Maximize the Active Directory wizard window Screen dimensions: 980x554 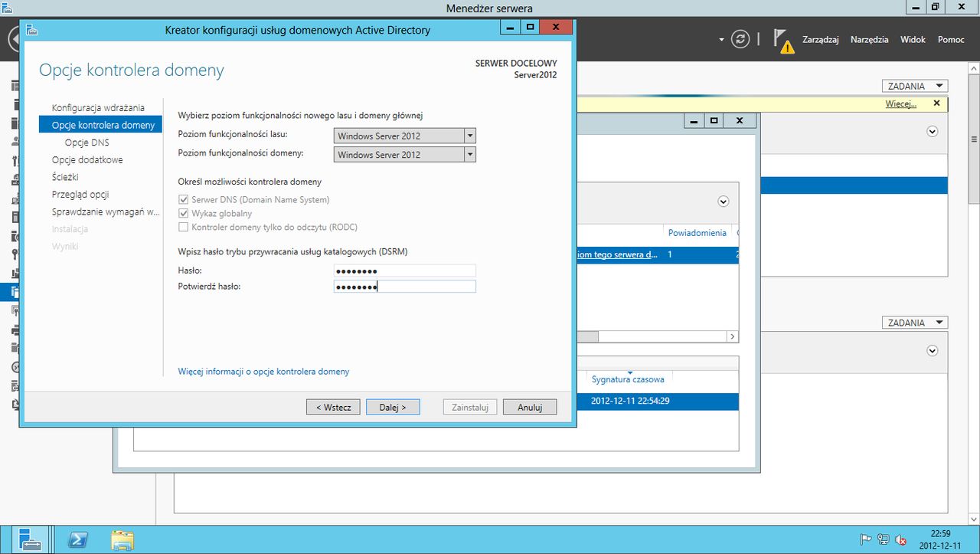pyautogui.click(x=530, y=28)
